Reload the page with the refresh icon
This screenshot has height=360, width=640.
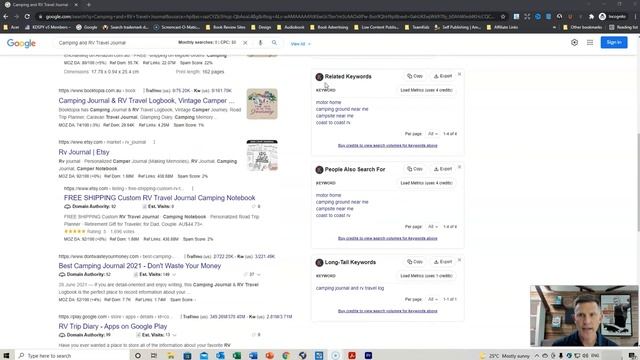point(27,17)
